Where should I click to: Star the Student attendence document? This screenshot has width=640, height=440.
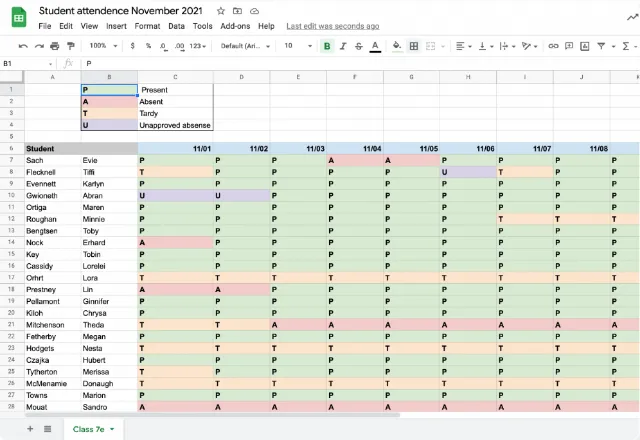point(221,11)
